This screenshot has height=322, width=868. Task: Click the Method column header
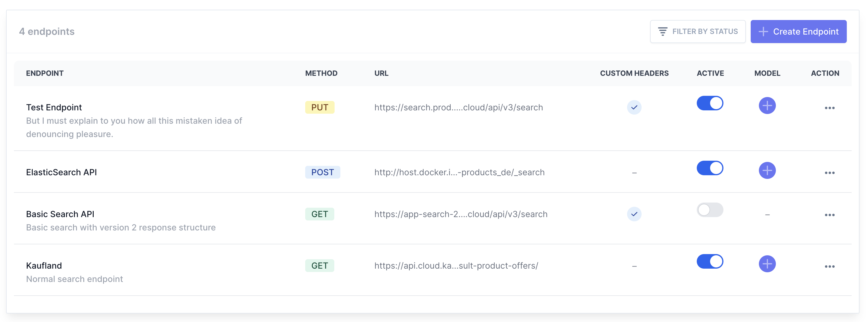[321, 73]
